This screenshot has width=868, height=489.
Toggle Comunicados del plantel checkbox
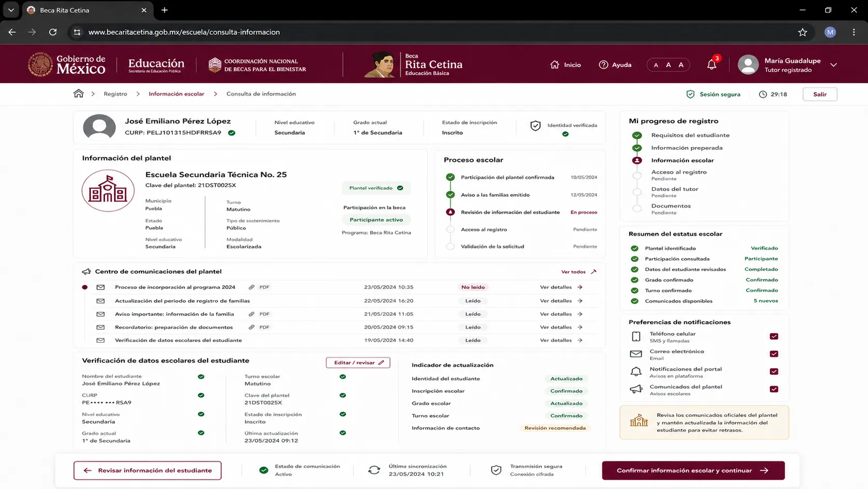click(774, 389)
